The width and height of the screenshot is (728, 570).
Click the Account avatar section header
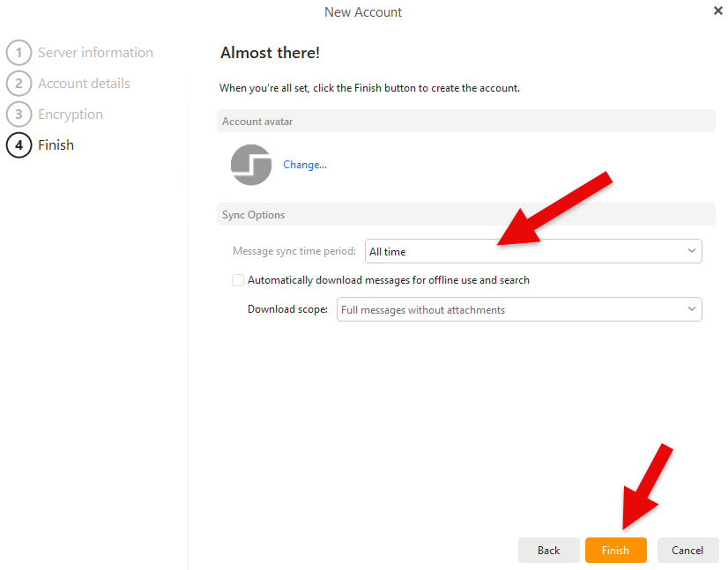click(465, 122)
